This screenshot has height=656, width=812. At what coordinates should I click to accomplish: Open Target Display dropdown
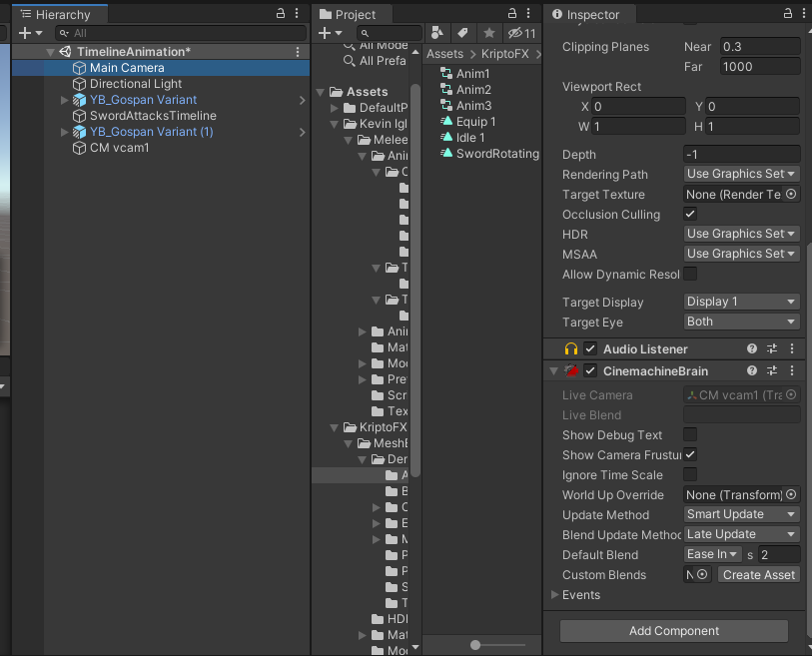click(x=741, y=302)
